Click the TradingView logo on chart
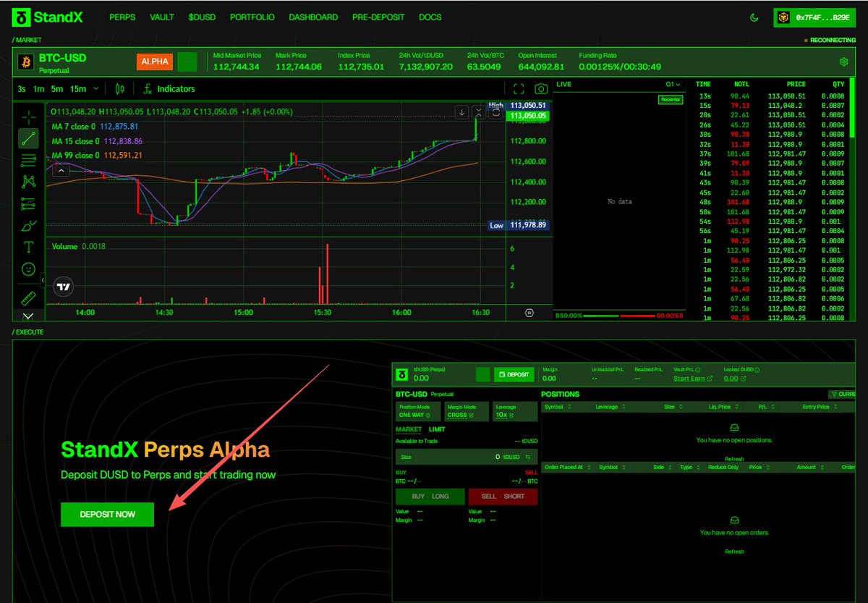 (64, 287)
